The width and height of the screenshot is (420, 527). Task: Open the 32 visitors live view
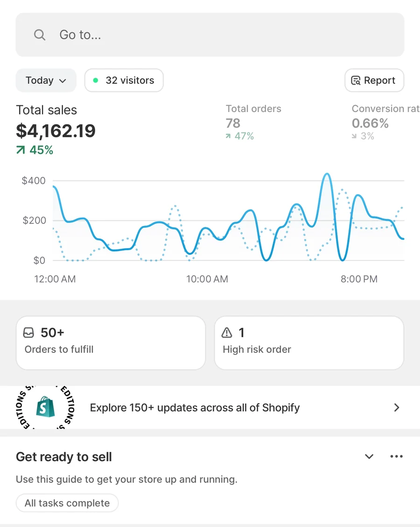[124, 80]
